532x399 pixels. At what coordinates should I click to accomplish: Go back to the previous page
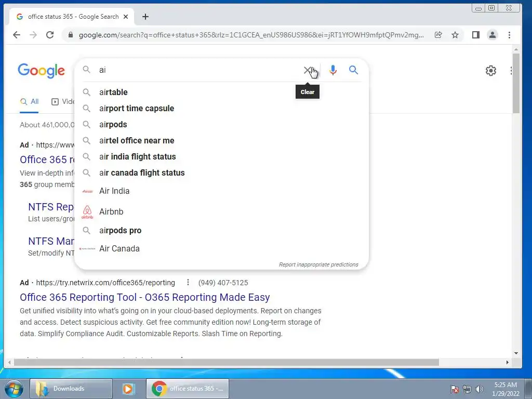point(16,35)
